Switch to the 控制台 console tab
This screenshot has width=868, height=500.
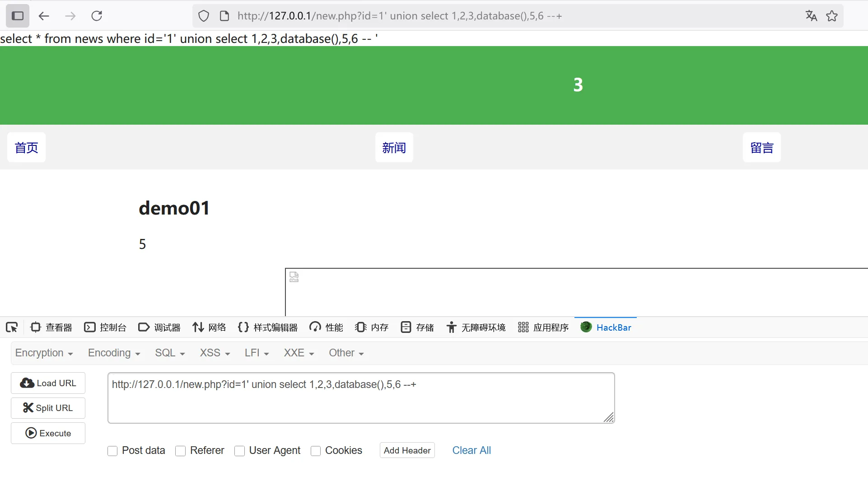point(105,327)
